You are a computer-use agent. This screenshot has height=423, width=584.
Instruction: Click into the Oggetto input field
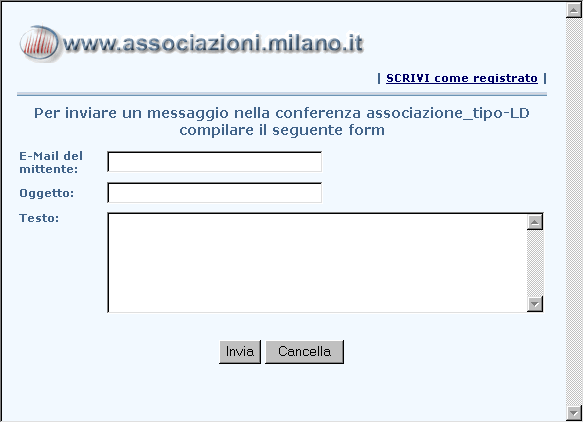coord(215,193)
